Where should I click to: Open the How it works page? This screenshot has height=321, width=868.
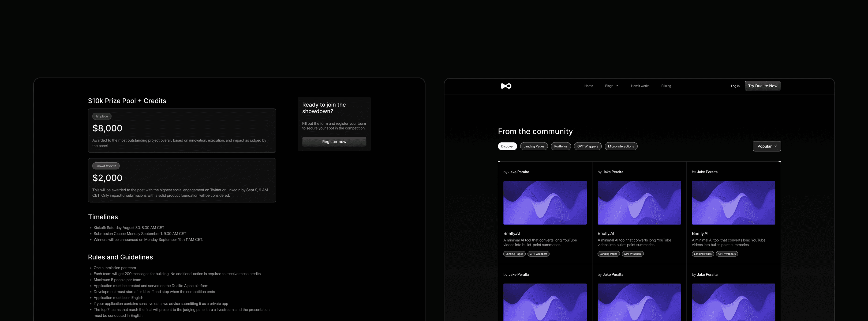click(640, 86)
